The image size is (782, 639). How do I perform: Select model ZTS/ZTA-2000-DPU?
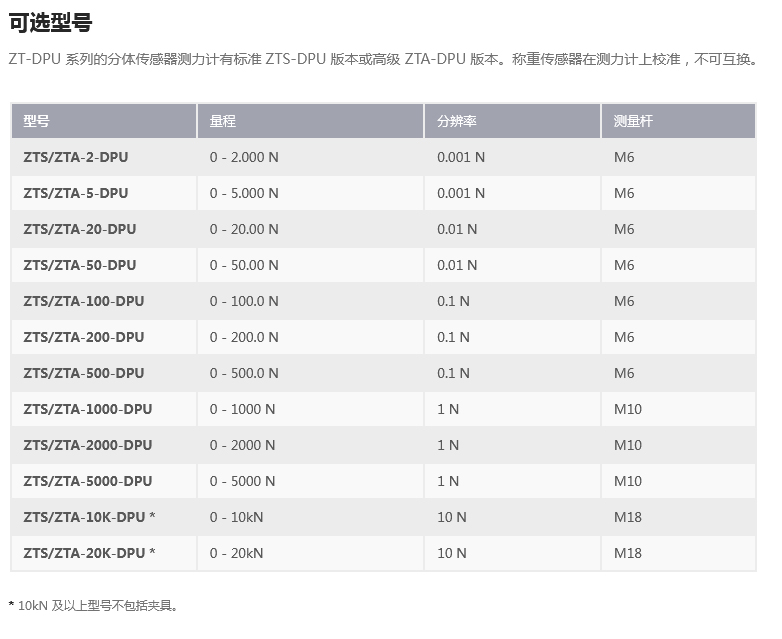tap(88, 445)
